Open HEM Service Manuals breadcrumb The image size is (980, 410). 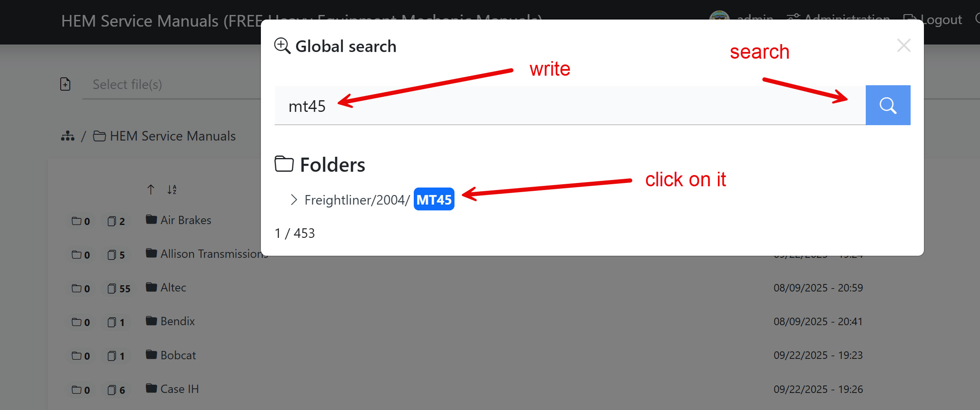tap(164, 136)
